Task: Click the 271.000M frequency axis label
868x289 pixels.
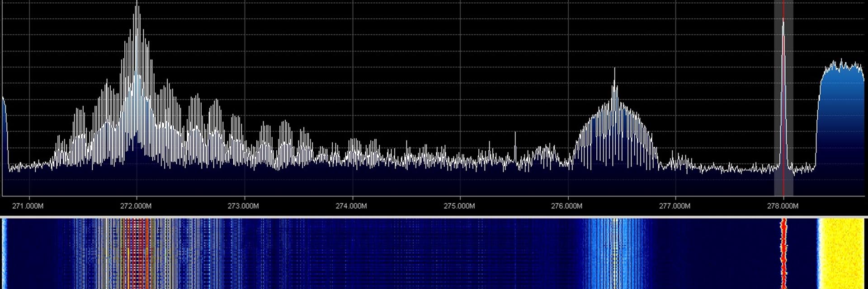Action: coord(28,206)
